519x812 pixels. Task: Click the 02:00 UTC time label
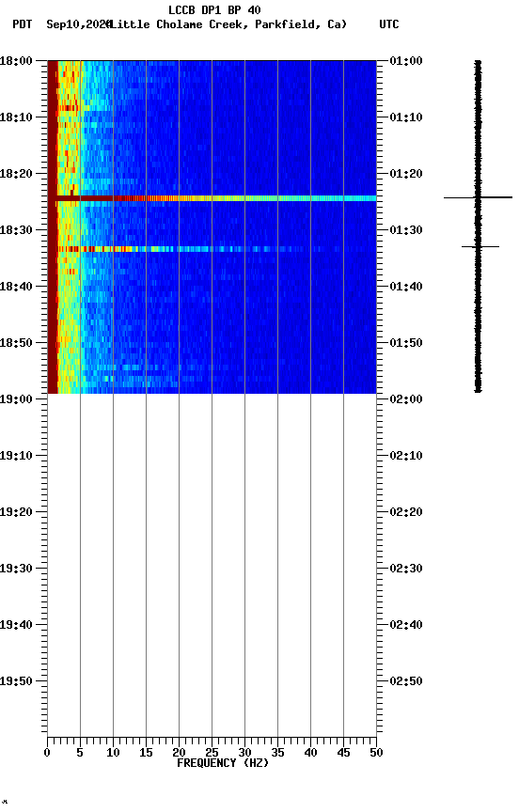coord(406,399)
